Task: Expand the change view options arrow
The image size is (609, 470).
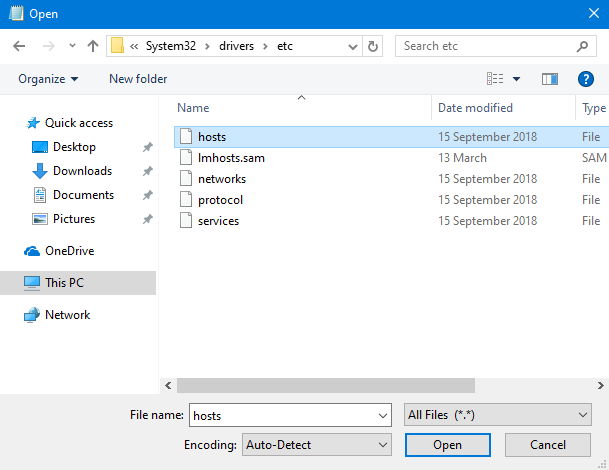Action: pos(517,79)
